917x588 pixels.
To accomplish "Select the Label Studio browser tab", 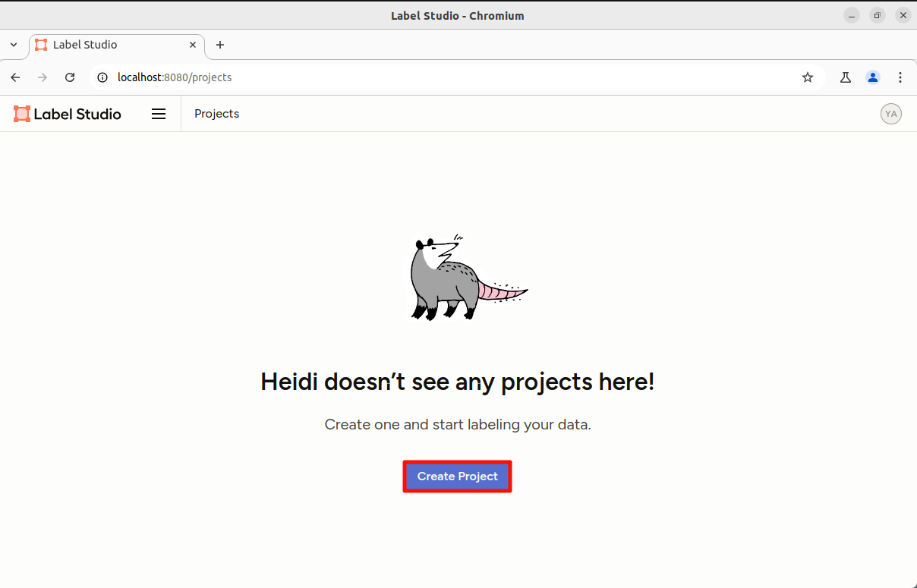I will tap(117, 45).
